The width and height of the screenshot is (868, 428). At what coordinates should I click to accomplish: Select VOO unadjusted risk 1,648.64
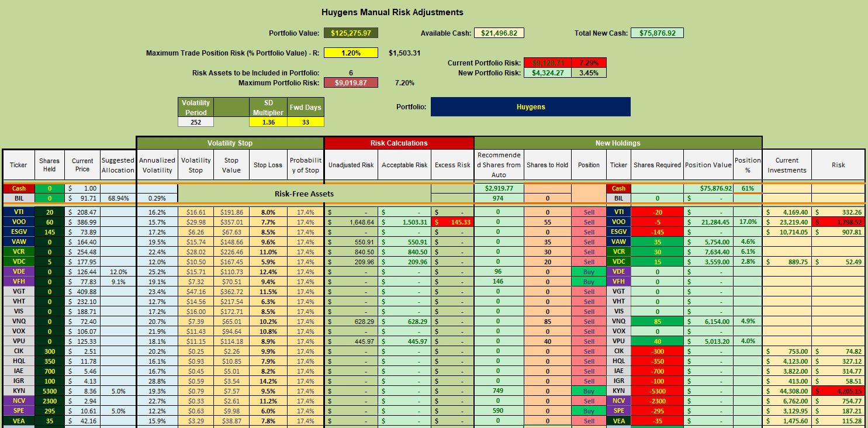(351, 222)
